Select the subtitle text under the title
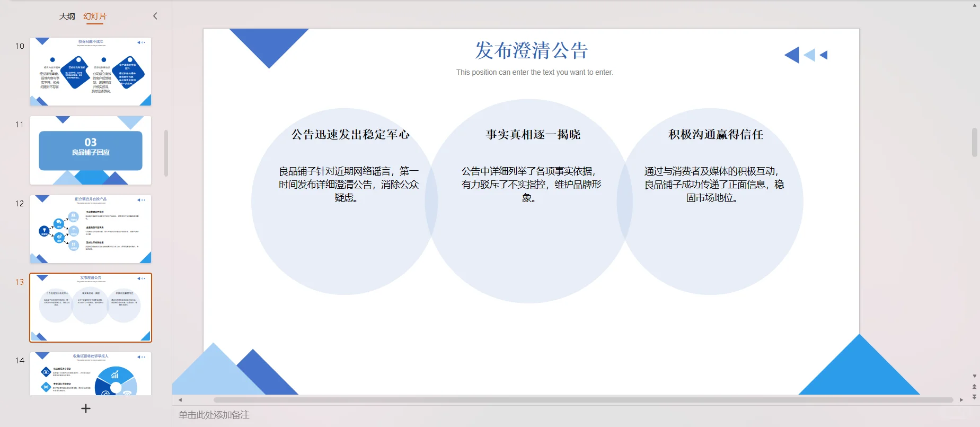The width and height of the screenshot is (980, 427). point(535,72)
